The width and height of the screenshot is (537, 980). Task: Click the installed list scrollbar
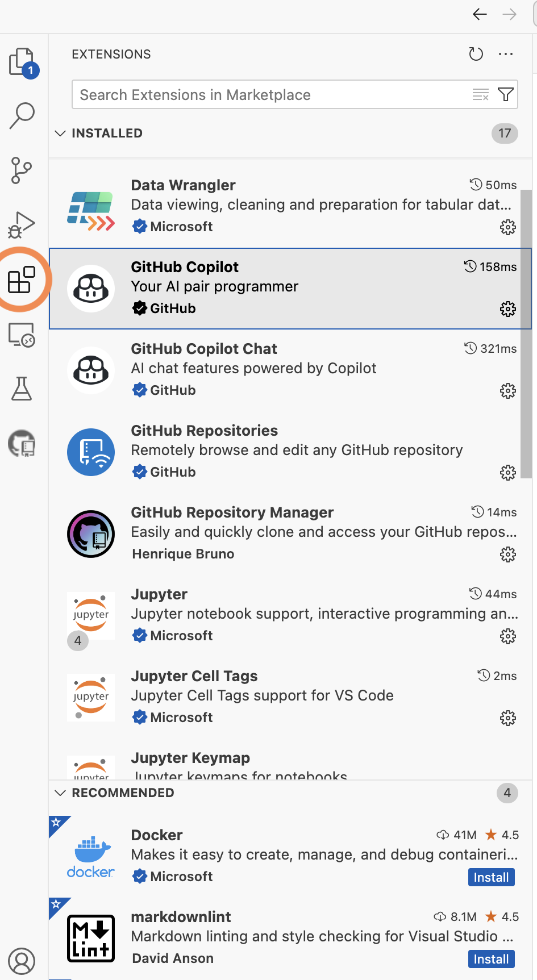click(526, 335)
